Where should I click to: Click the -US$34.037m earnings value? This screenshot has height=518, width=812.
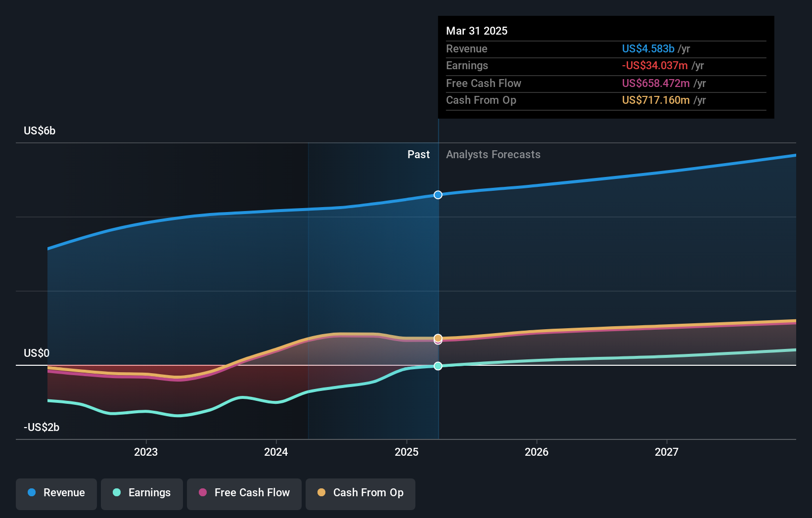655,65
